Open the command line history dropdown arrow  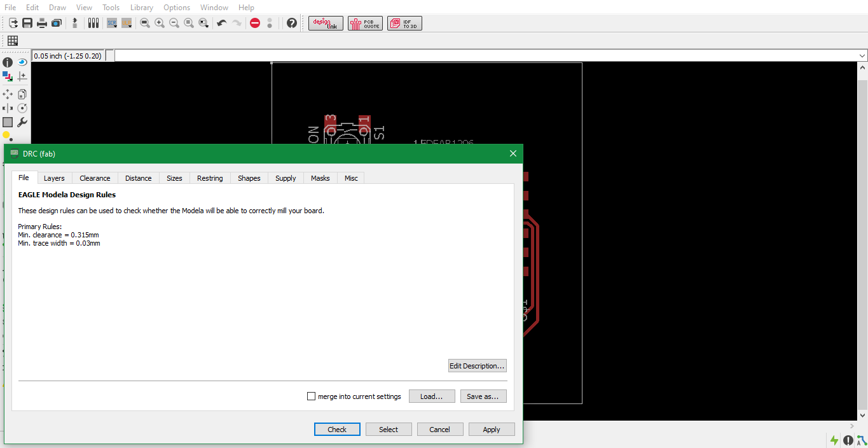pos(862,56)
